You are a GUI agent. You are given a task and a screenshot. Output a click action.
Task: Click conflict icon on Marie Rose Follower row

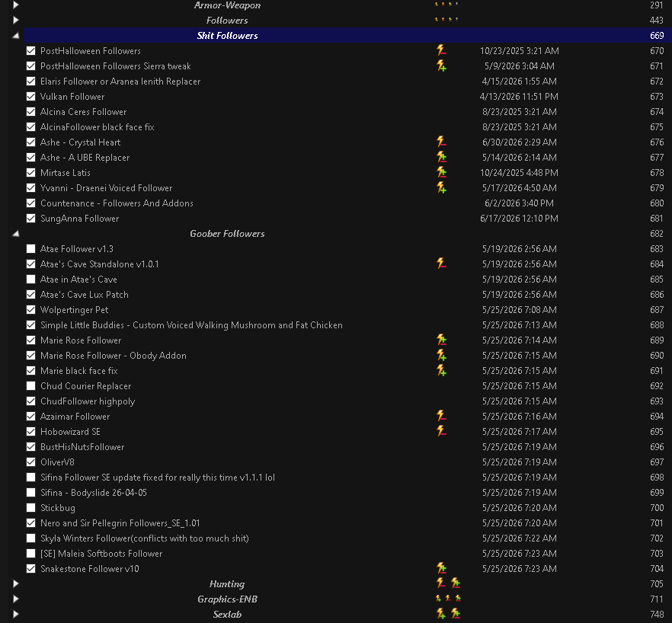[x=441, y=340]
